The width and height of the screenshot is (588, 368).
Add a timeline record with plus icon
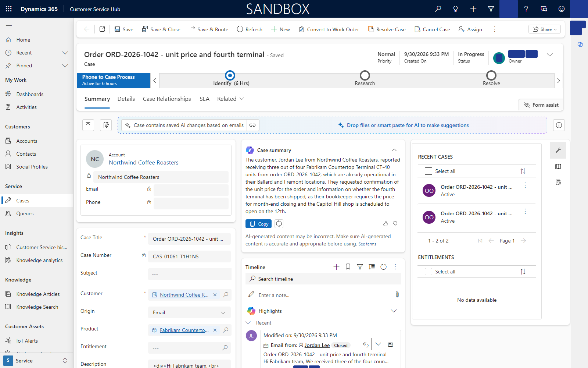[336, 267]
